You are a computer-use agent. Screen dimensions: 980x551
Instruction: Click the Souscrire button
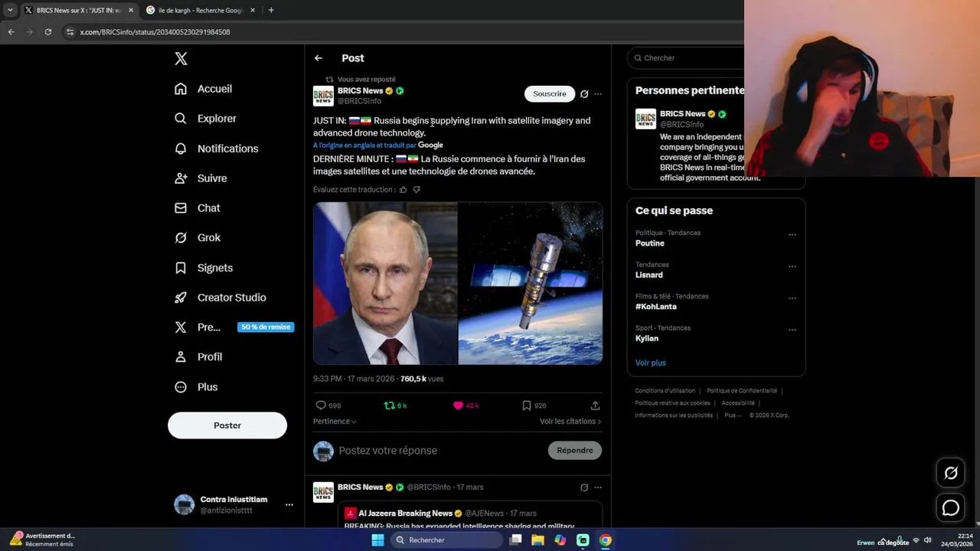550,93
